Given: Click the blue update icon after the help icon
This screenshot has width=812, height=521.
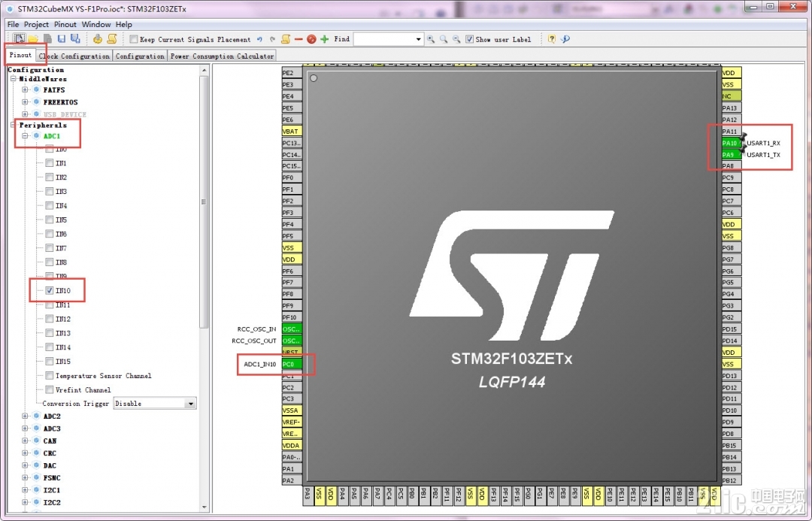Looking at the screenshot, I should (565, 39).
